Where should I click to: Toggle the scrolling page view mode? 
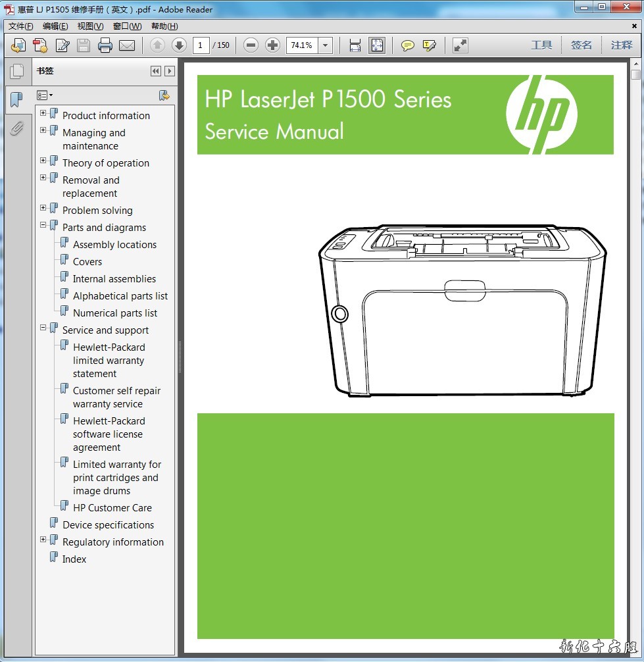[355, 45]
